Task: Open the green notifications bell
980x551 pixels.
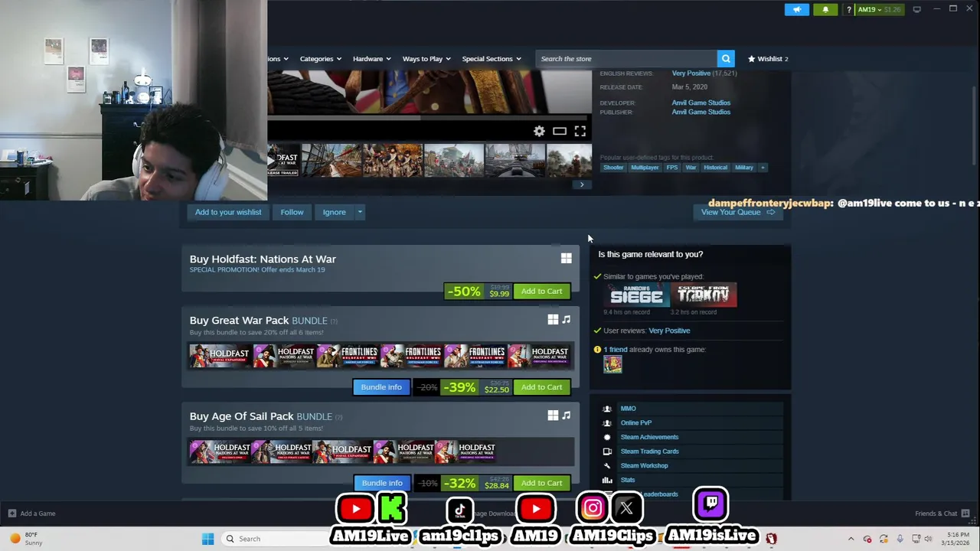Action: 825,9
